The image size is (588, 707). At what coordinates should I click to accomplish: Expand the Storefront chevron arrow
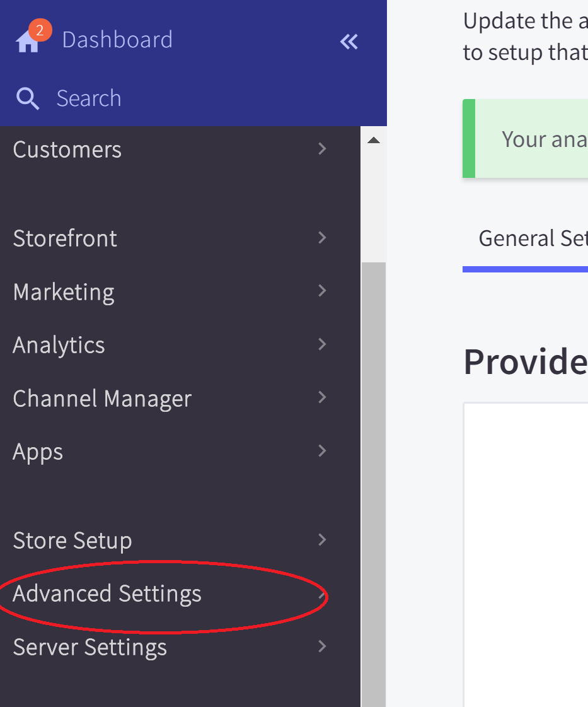(322, 238)
